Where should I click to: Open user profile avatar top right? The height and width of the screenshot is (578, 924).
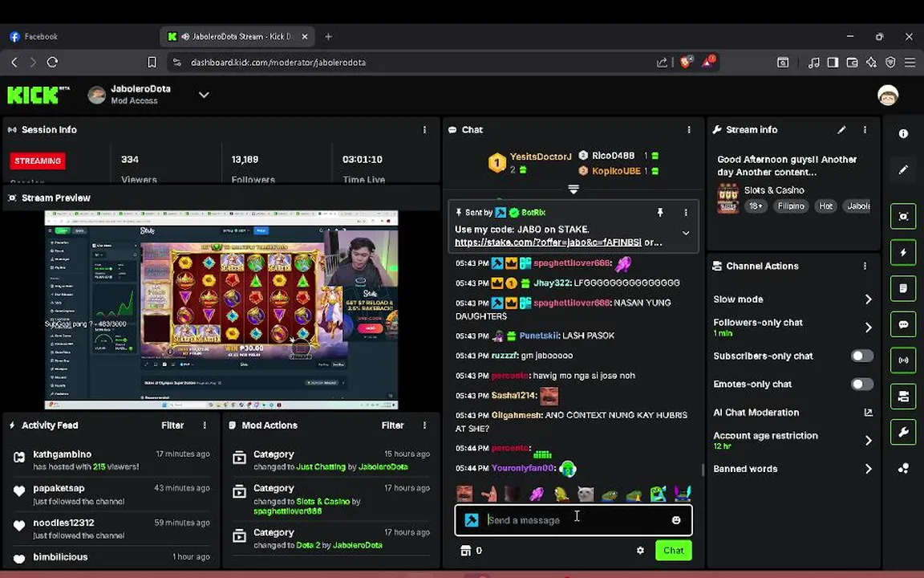887,95
